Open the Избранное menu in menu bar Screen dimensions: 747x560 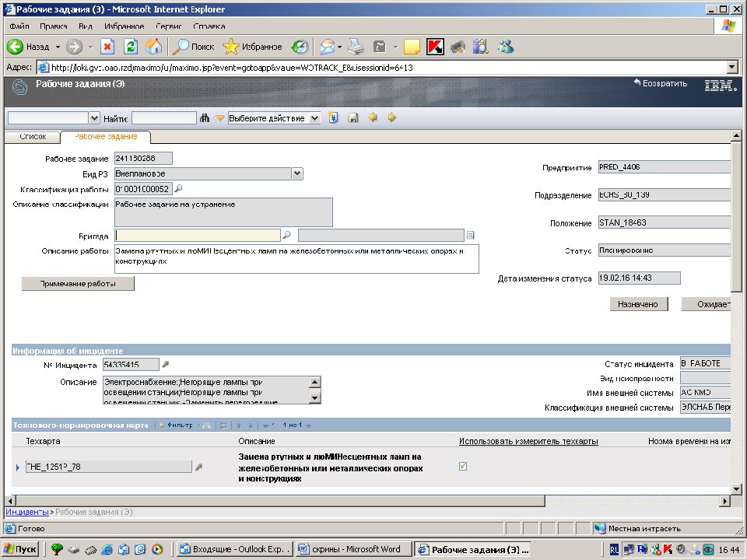point(124,26)
